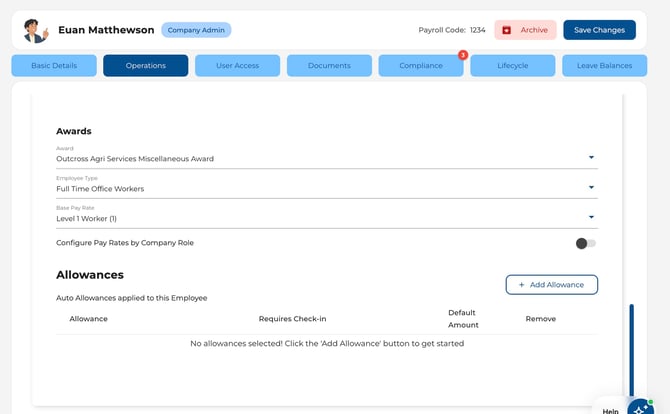Expand the Employee Type dropdown arrow

click(591, 187)
